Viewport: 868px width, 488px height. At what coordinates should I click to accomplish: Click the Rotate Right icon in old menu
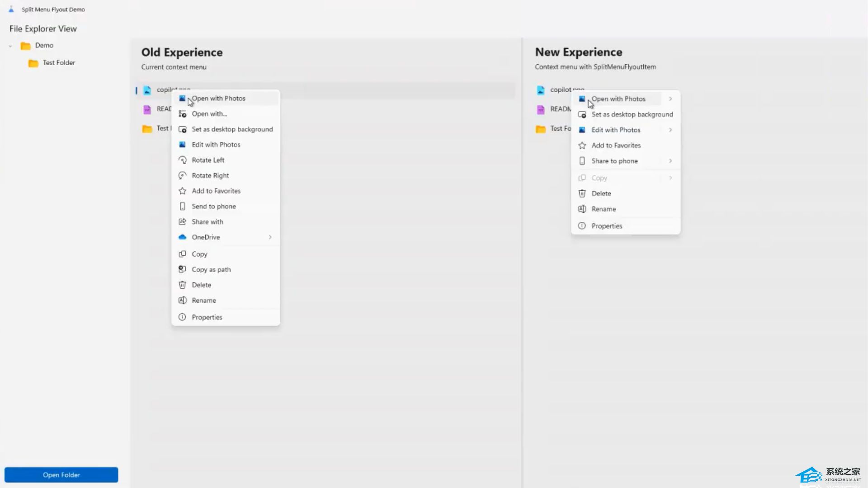point(182,175)
